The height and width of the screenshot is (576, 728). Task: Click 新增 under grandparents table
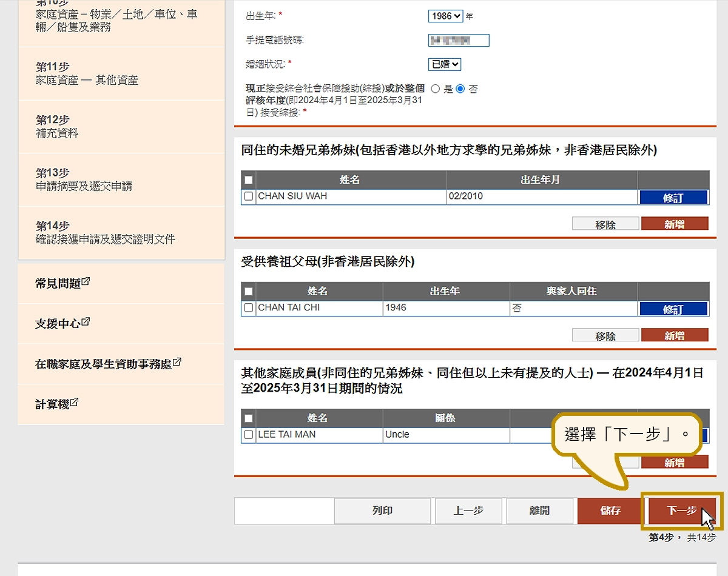[x=674, y=335]
